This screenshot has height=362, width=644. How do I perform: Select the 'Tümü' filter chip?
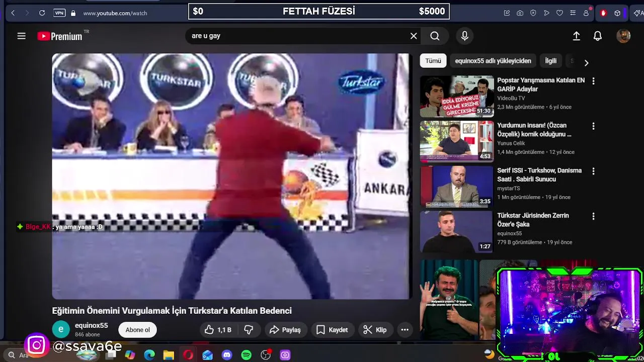coord(433,61)
